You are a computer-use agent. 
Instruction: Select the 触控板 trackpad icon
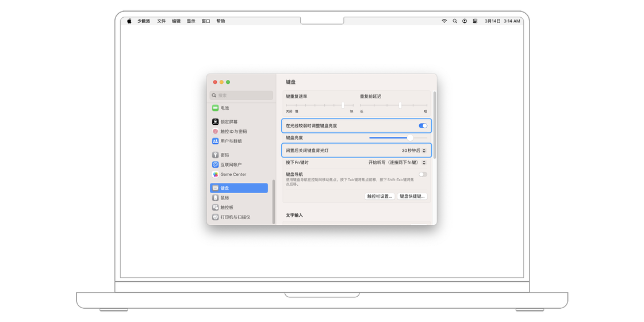[x=215, y=208]
